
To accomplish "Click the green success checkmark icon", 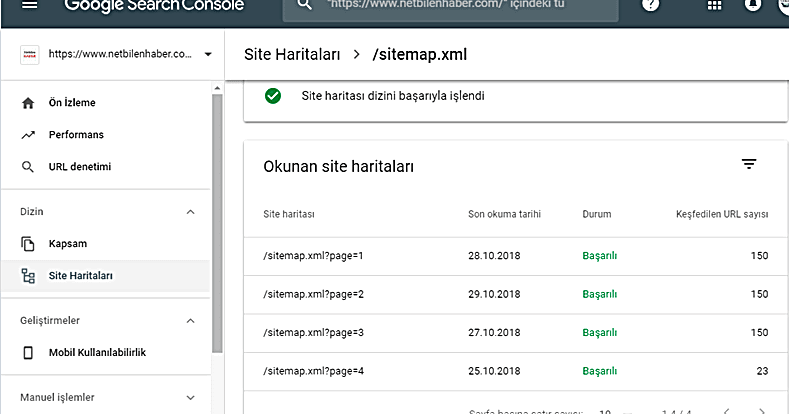I will pyautogui.click(x=273, y=96).
